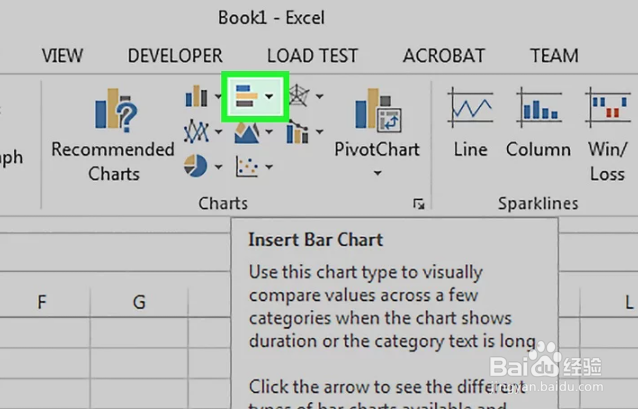The width and height of the screenshot is (638, 409).
Task: Select column G header
Action: 139,302
